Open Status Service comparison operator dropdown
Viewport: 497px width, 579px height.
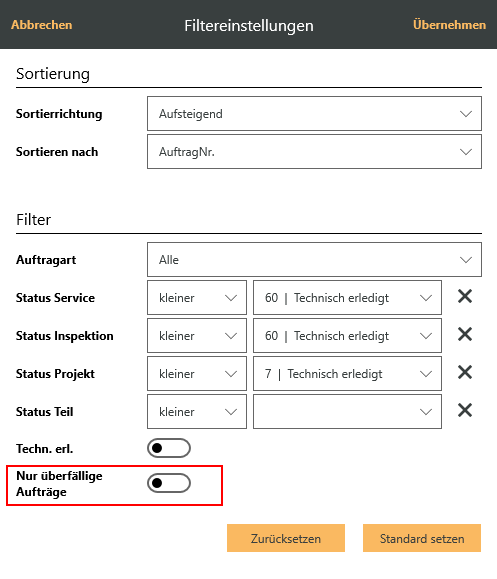coord(197,298)
